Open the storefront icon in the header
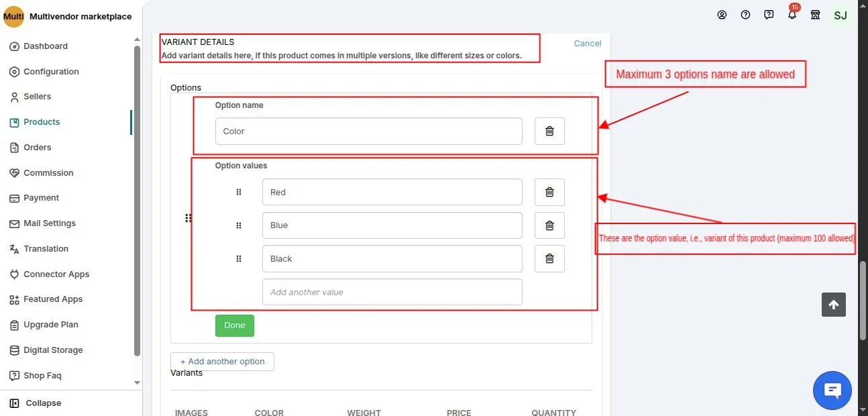Image resolution: width=868 pixels, height=416 pixels. pos(815,14)
